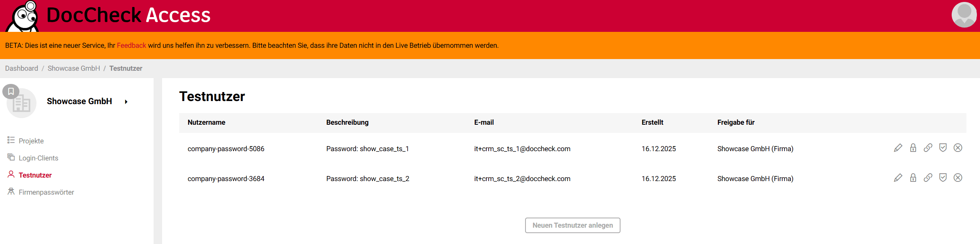Click the DocCheck Access title
The height and width of the screenshot is (244, 980).
click(x=128, y=15)
